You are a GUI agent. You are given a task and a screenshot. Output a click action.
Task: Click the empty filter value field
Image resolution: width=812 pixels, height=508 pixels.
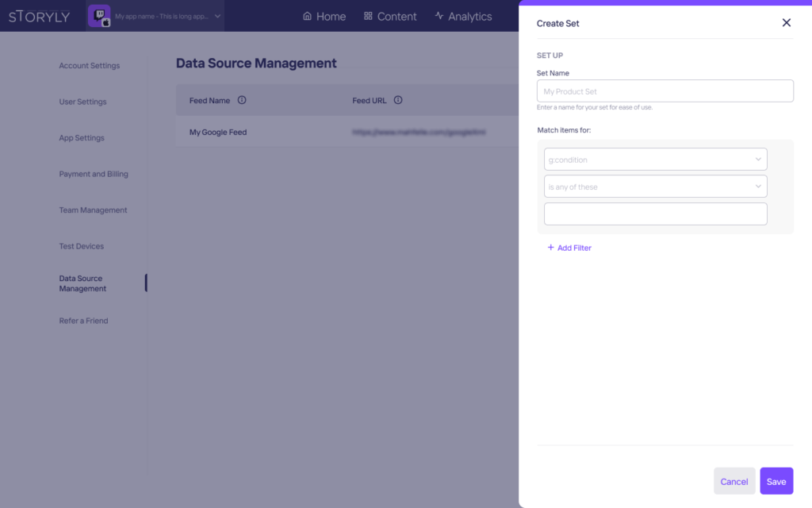tap(655, 214)
